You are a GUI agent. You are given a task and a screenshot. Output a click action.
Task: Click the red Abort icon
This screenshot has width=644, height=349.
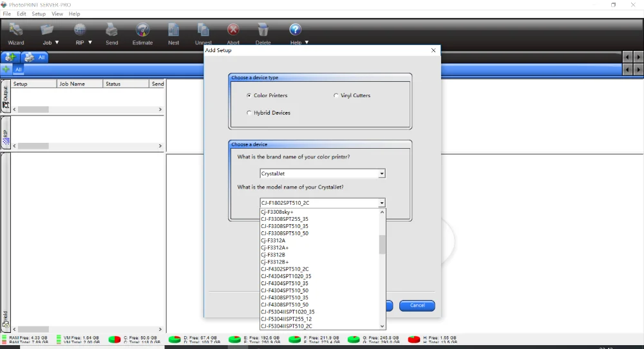[x=233, y=30]
